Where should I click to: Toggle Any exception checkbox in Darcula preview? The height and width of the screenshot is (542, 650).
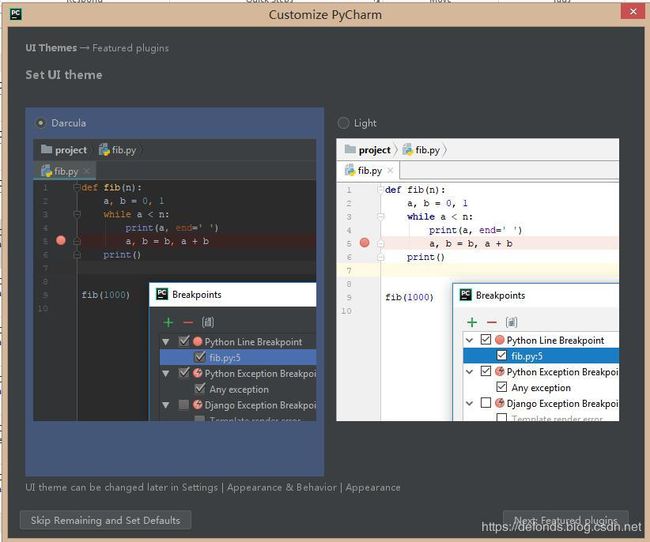point(200,388)
